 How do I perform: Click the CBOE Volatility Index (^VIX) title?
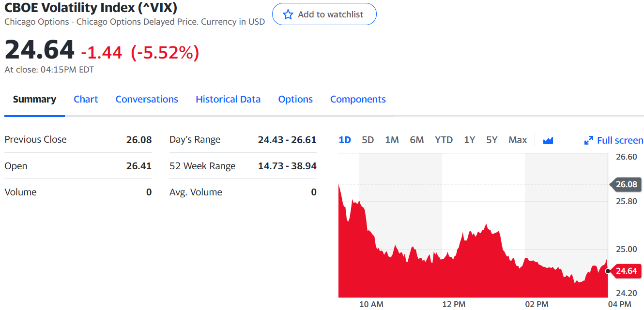(91, 7)
